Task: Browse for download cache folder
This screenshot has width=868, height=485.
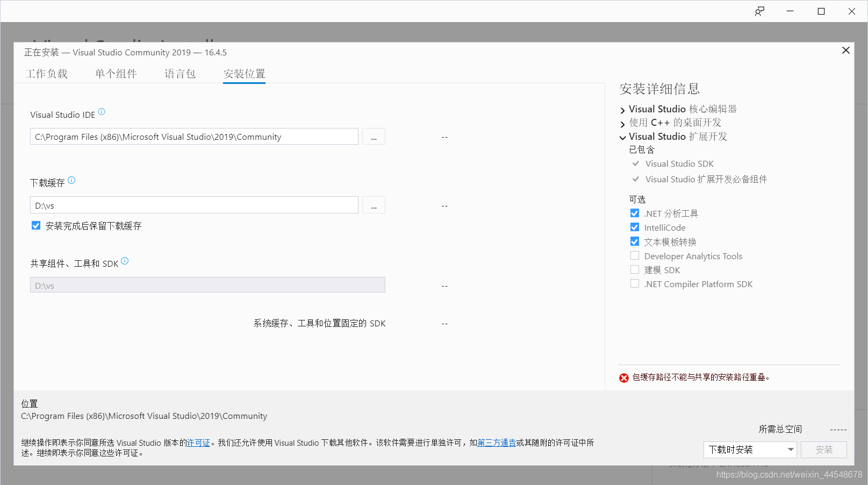Action: [x=374, y=205]
